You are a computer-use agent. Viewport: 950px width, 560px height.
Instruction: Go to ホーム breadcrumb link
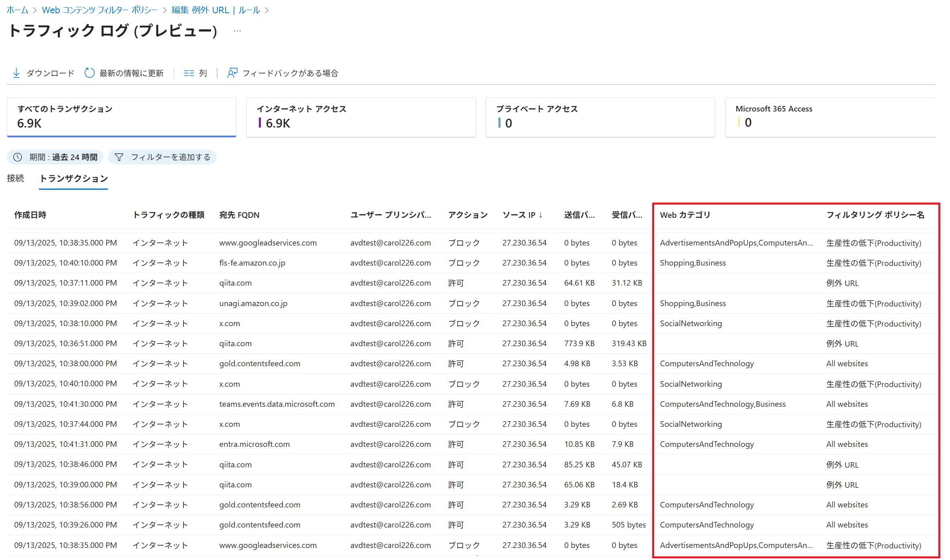pyautogui.click(x=17, y=10)
